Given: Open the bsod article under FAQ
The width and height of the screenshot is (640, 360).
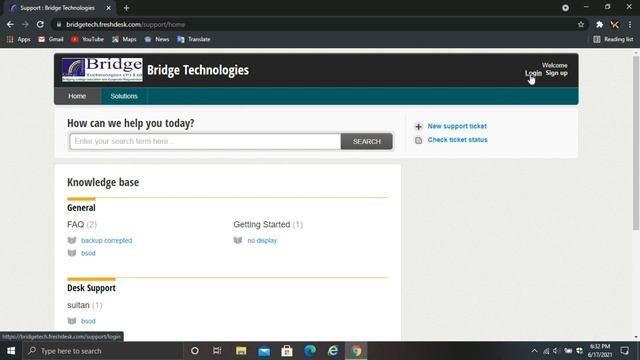Looking at the screenshot, I should click(x=88, y=253).
